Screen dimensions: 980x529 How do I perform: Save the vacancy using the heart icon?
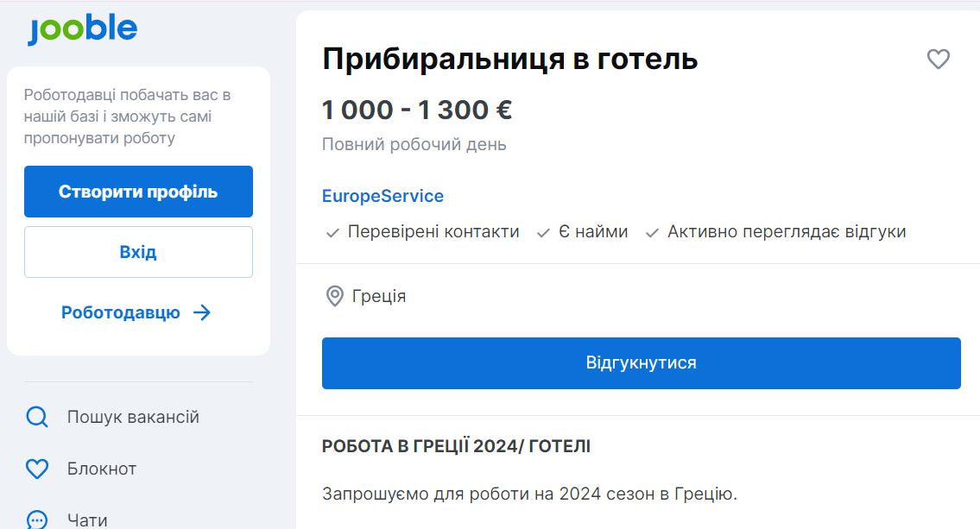(939, 60)
